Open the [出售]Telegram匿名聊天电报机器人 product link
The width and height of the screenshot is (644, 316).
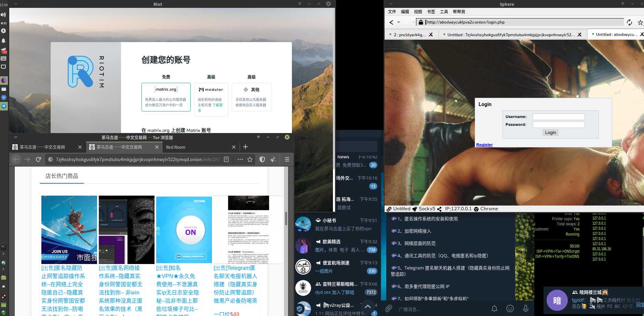[x=236, y=284]
